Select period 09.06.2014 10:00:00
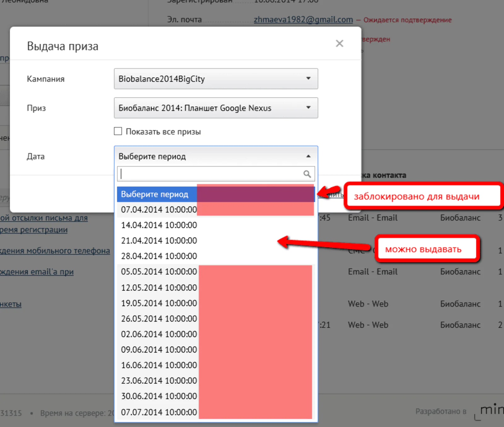Image resolution: width=504 pixels, height=427 pixels. pos(216,349)
